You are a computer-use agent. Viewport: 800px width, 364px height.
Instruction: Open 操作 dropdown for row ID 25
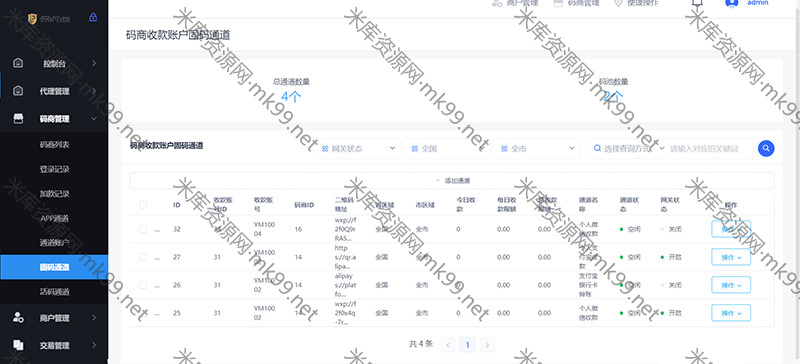pos(731,312)
